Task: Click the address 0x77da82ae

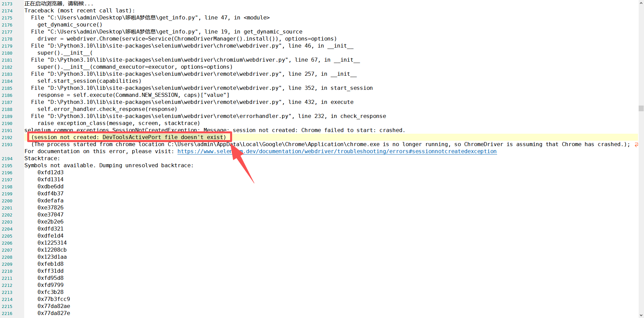Action: pyautogui.click(x=54, y=306)
